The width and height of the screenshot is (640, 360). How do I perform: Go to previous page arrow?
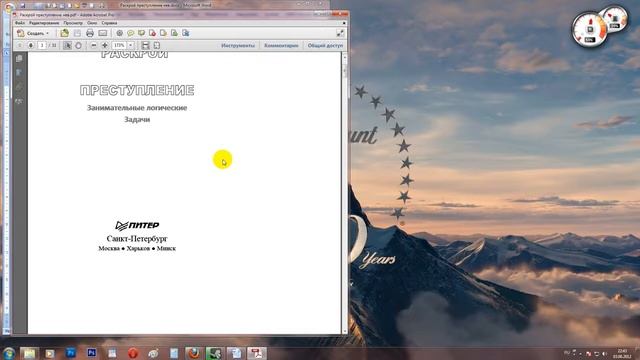pos(20,45)
